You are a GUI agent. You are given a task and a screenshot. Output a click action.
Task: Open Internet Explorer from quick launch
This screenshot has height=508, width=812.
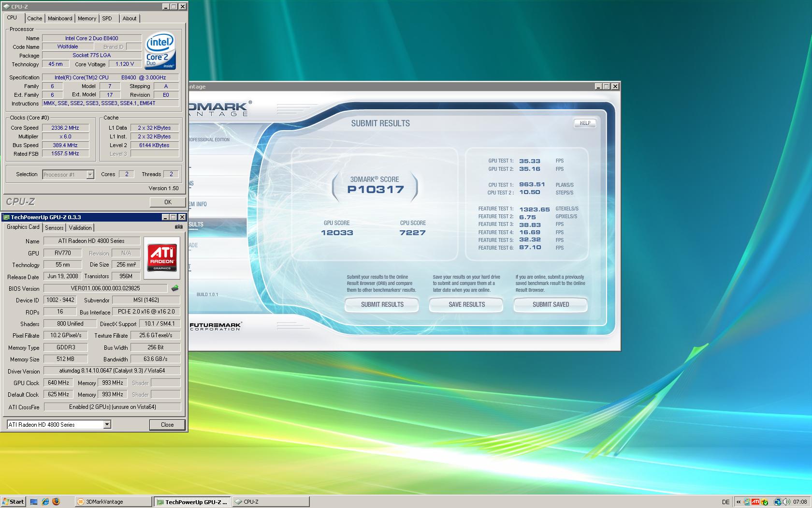pyautogui.click(x=45, y=502)
